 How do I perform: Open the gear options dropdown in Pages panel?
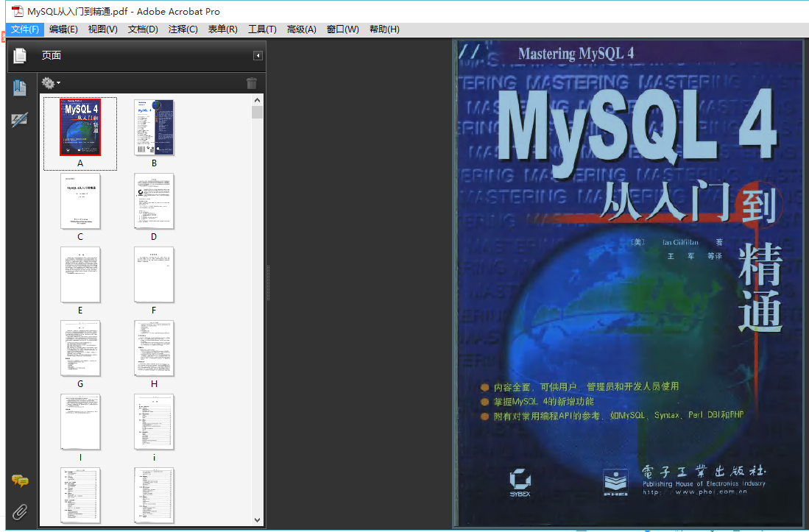pyautogui.click(x=51, y=83)
